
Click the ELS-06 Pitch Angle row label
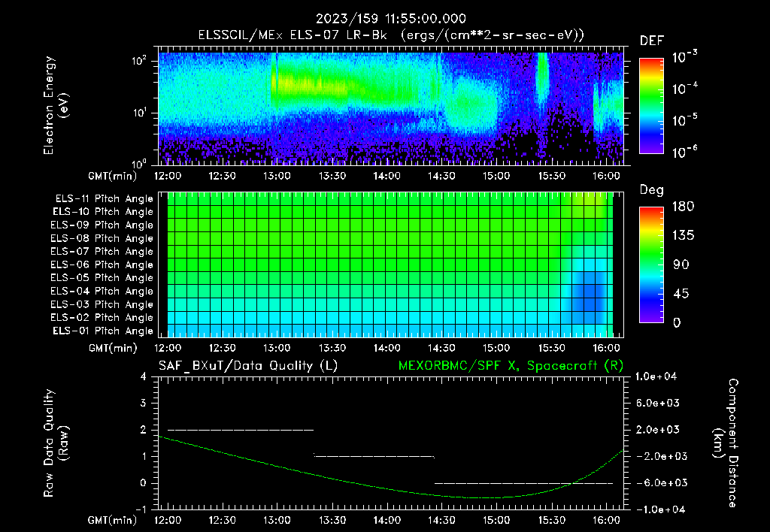(x=102, y=264)
